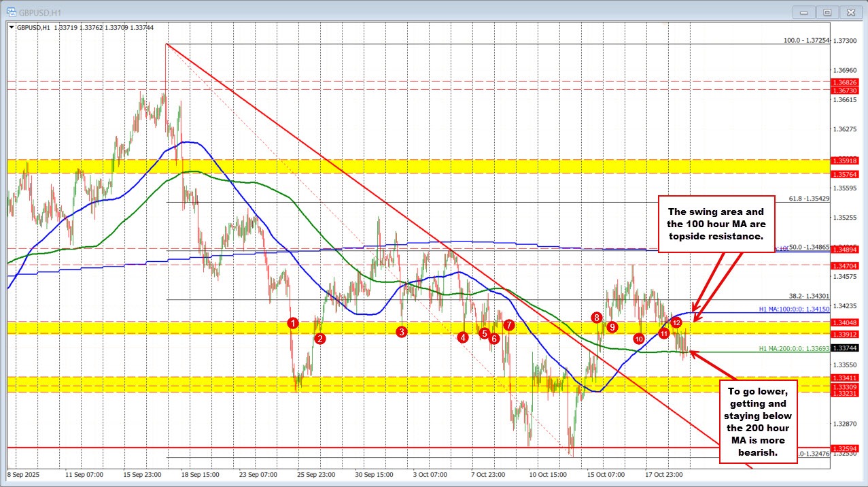The width and height of the screenshot is (868, 487).
Task: Click red circle marker number 10
Action: pyautogui.click(x=639, y=338)
